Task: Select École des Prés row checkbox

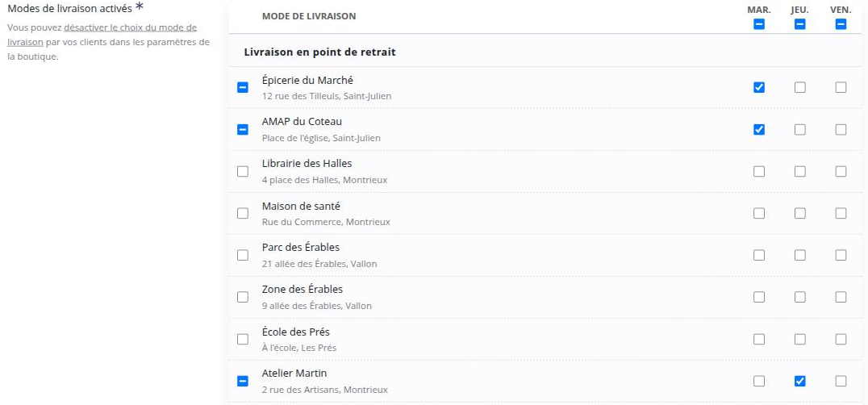Action: [x=243, y=339]
